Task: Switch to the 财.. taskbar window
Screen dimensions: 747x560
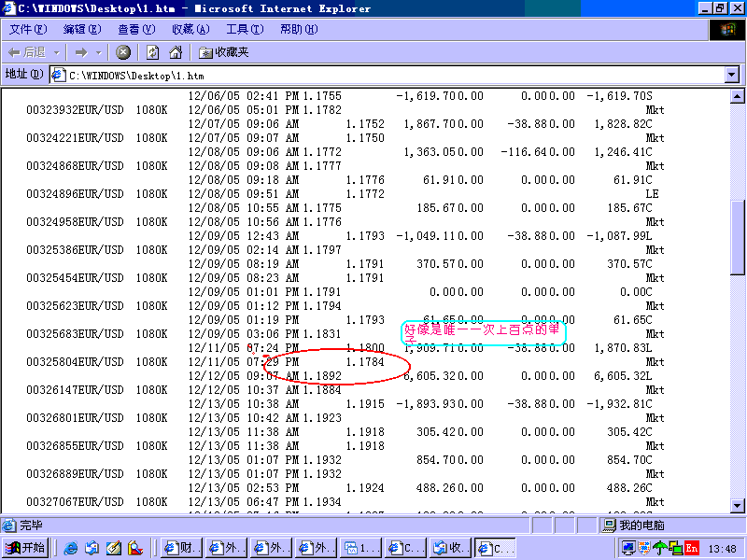Action: [x=181, y=548]
